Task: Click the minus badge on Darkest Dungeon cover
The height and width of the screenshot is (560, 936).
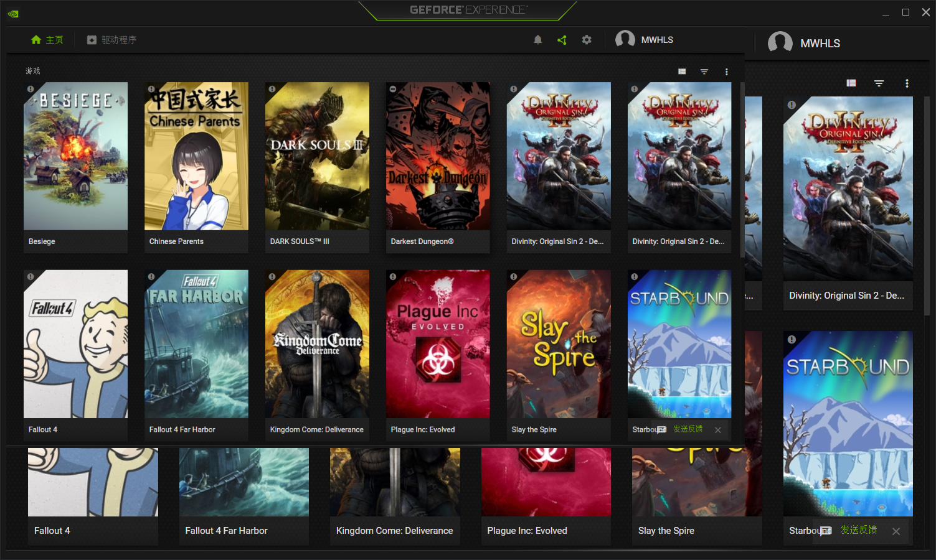Action: [x=393, y=89]
